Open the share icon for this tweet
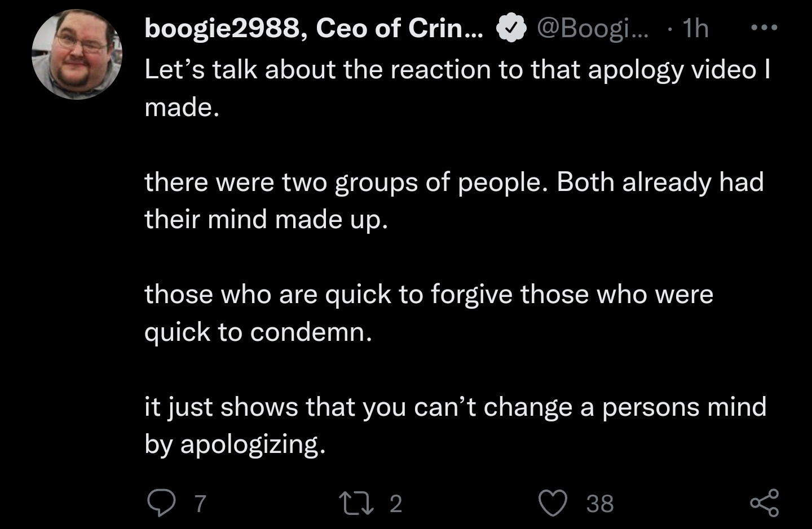The height and width of the screenshot is (529, 812). [x=764, y=503]
